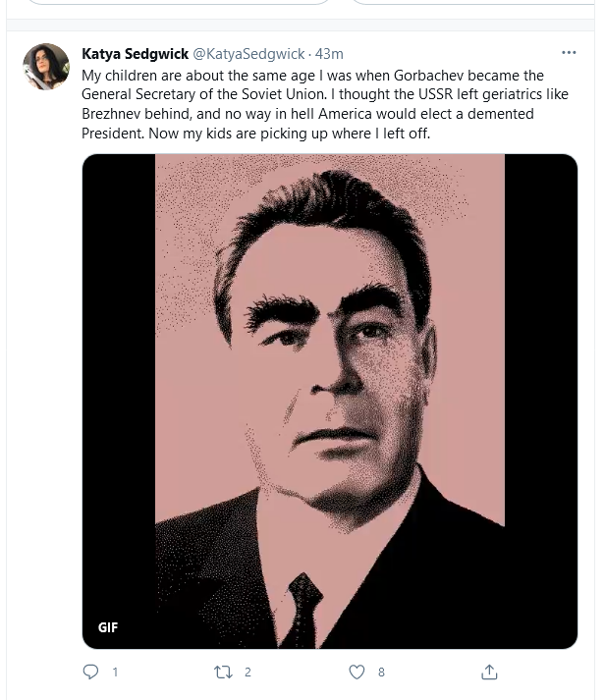Click the retweet count number 2
The width and height of the screenshot is (605, 700).
coord(247,673)
